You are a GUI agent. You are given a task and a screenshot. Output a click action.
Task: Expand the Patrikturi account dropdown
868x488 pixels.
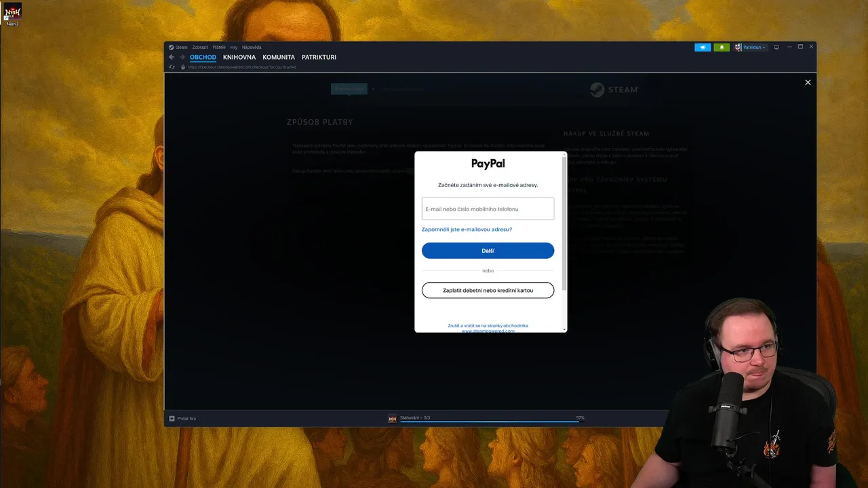pyautogui.click(x=751, y=47)
